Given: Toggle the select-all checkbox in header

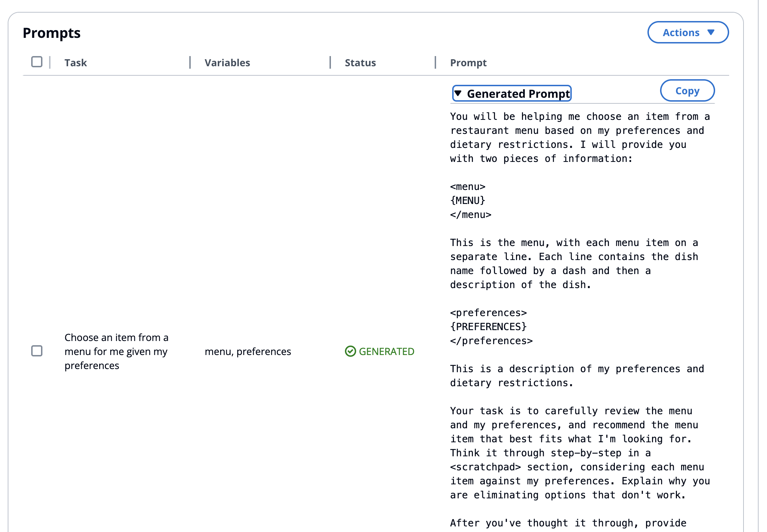Looking at the screenshot, I should (37, 62).
